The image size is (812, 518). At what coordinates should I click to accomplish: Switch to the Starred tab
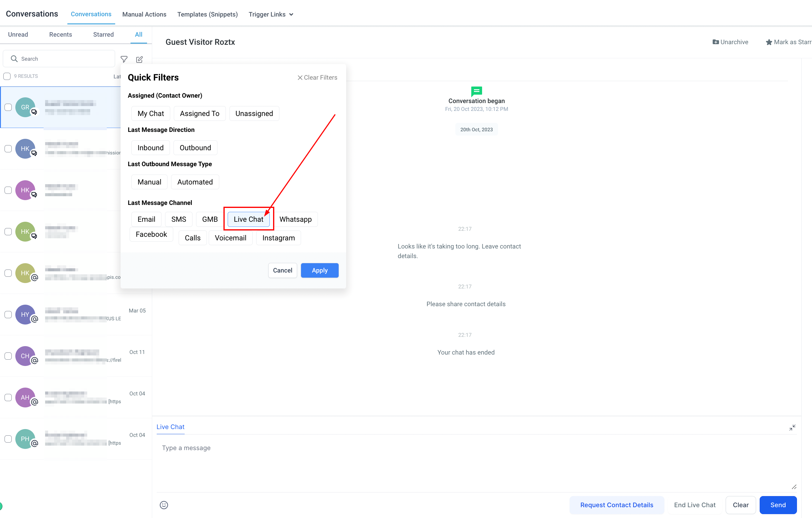(x=103, y=34)
